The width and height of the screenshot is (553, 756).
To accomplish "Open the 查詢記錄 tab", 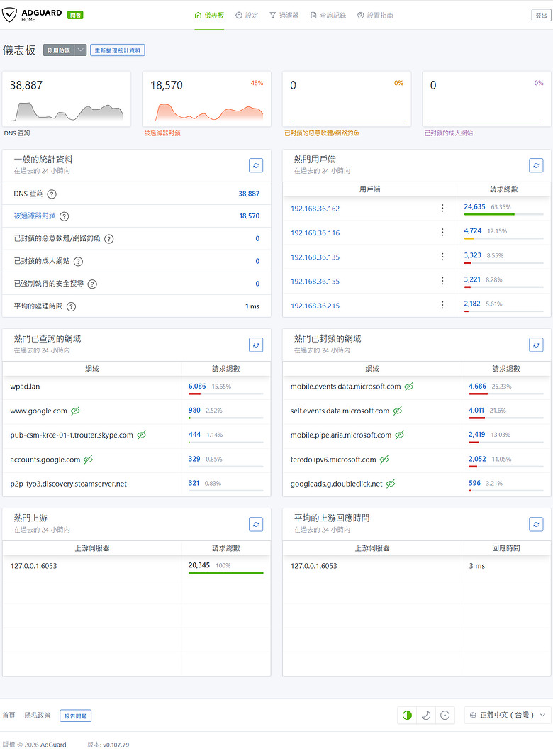I will [328, 16].
